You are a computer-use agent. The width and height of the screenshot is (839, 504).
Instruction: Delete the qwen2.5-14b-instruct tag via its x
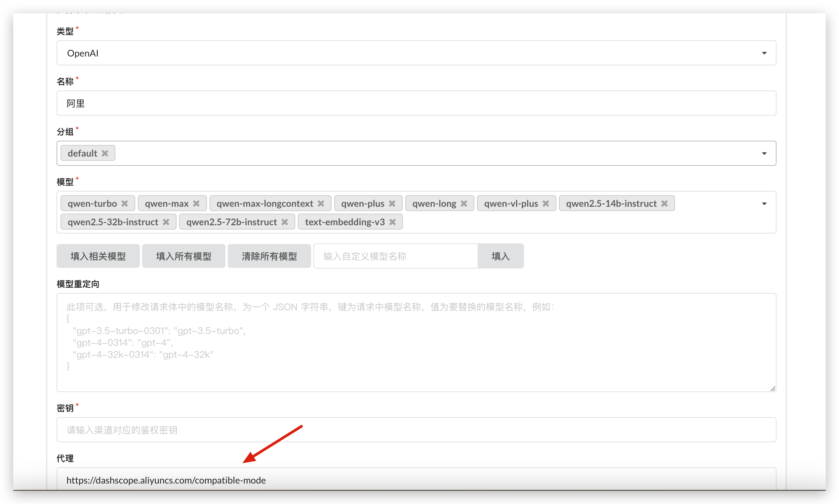pos(664,203)
